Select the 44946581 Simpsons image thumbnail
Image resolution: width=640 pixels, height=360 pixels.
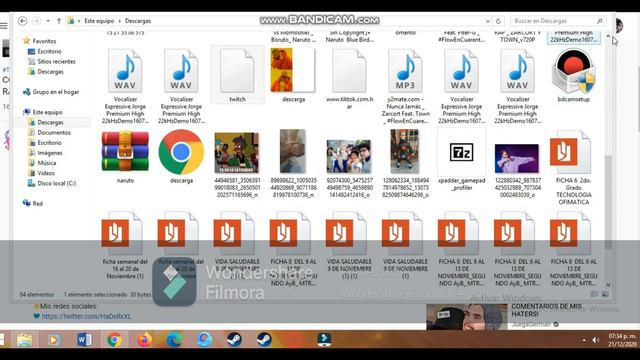click(237, 152)
